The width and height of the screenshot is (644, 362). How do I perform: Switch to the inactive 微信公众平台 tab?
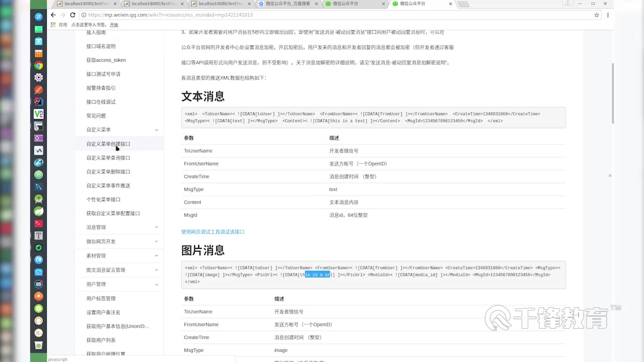tap(354, 4)
